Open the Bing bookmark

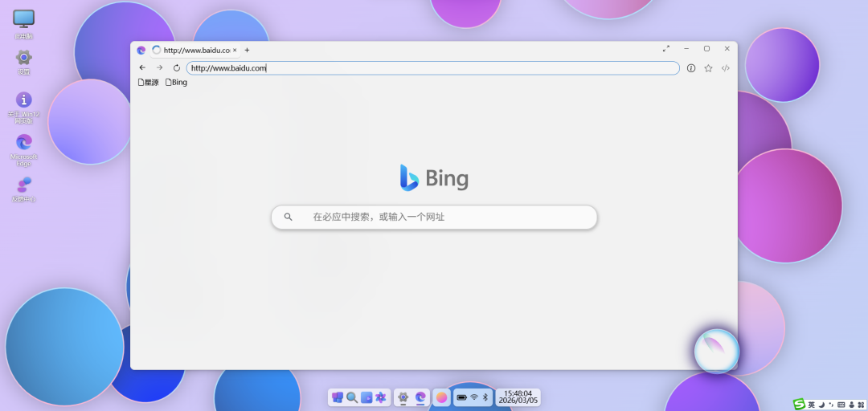click(176, 83)
